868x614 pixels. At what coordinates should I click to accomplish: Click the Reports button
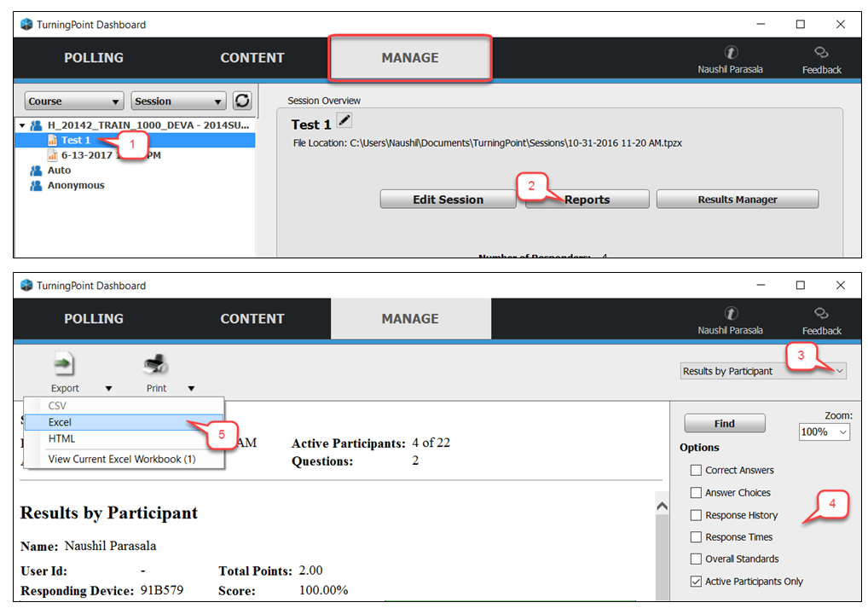587,200
